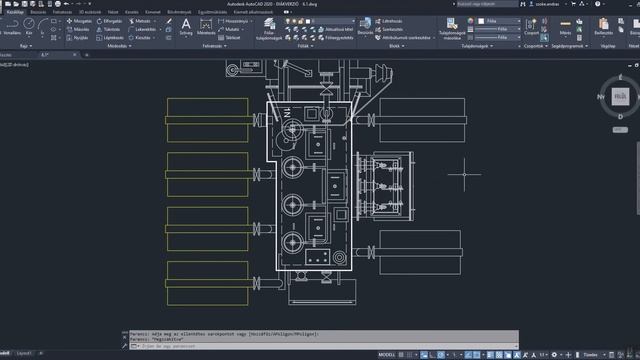The height and width of the screenshot is (360, 640).
Task: Toggle the layer lightbulb on/off icon
Action: coord(288,21)
